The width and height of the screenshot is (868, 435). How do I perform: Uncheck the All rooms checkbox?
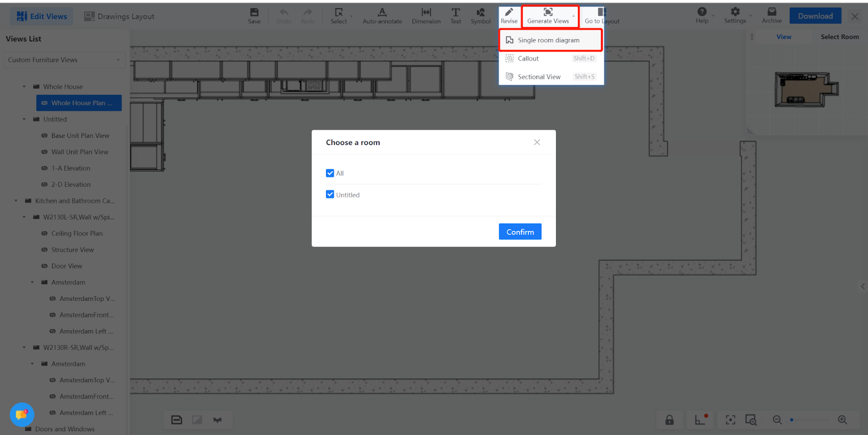click(330, 173)
